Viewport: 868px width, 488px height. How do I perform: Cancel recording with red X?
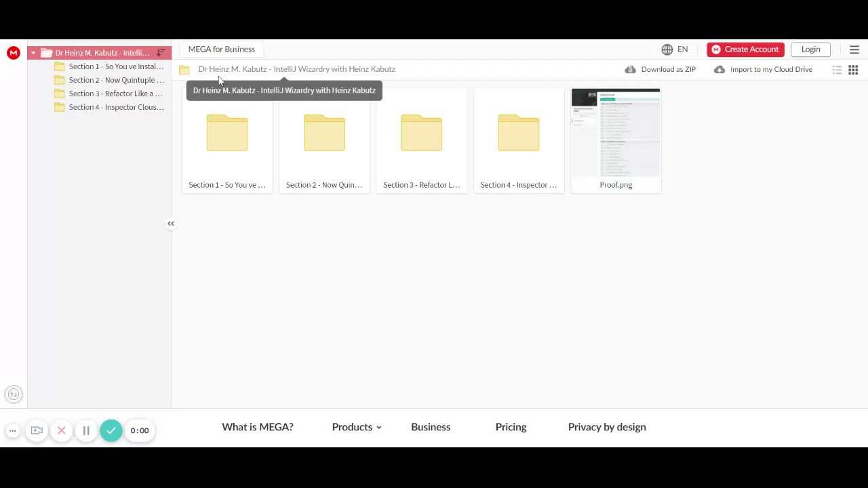[62, 430]
